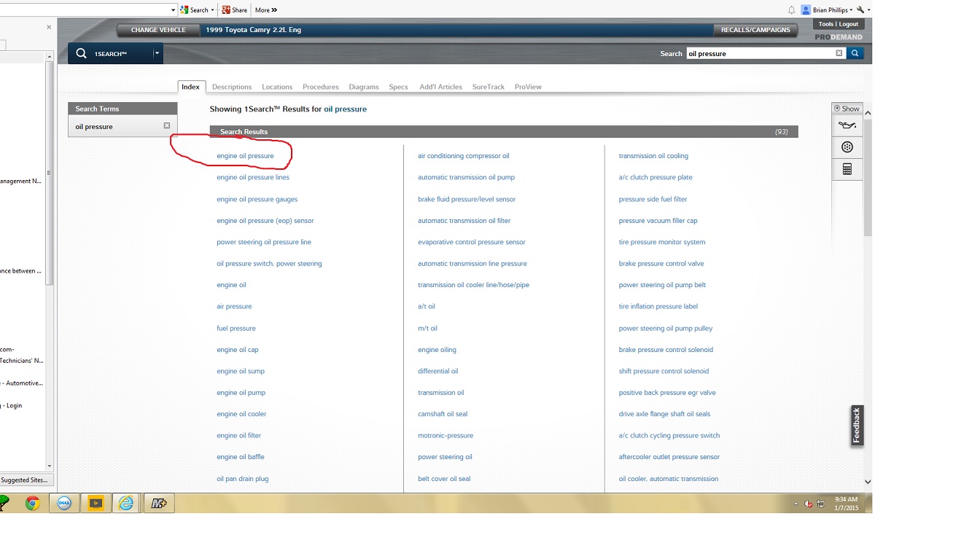This screenshot has width=980, height=551.
Task: Open the oil pan drain plug link
Action: click(x=243, y=479)
